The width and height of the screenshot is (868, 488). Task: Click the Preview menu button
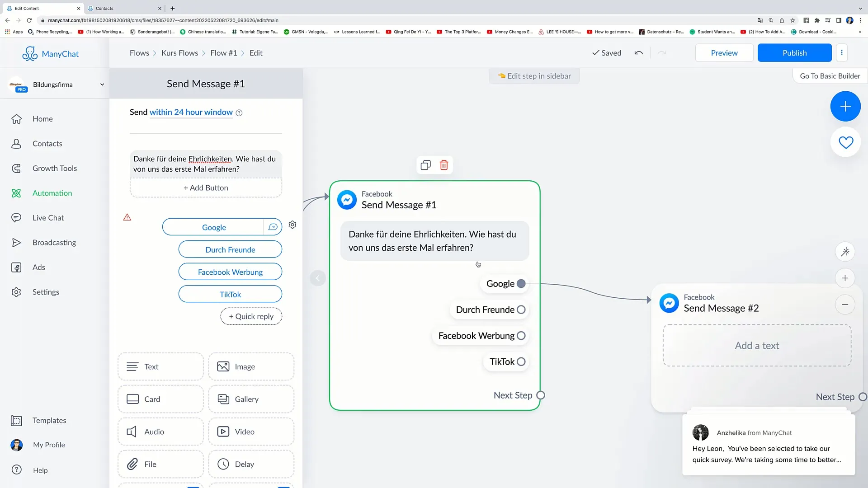pos(724,52)
